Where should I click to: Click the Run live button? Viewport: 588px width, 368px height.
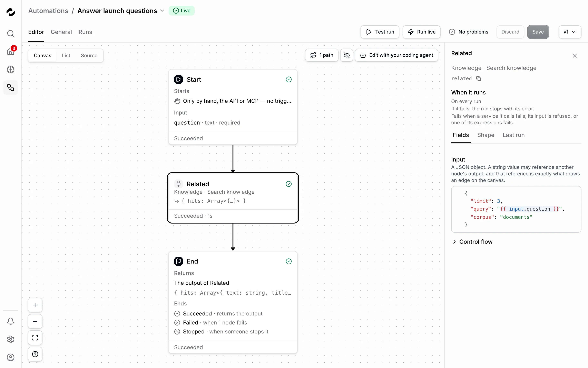point(421,32)
